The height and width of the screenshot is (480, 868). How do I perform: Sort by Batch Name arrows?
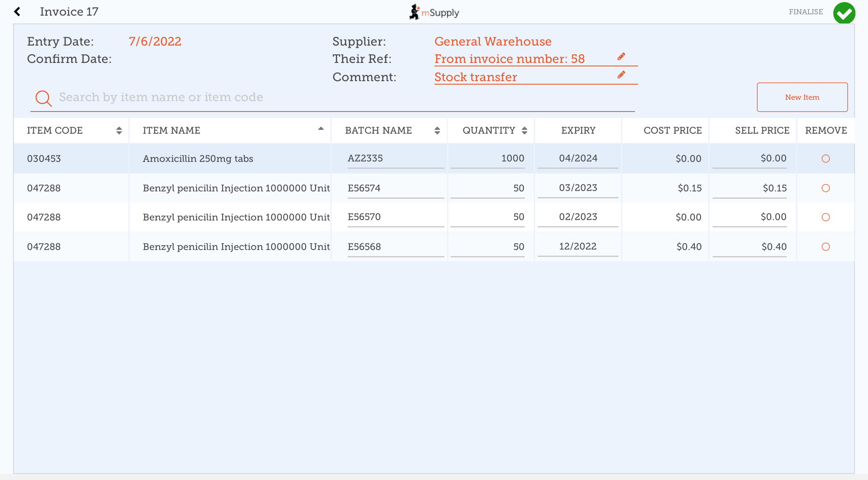437,131
